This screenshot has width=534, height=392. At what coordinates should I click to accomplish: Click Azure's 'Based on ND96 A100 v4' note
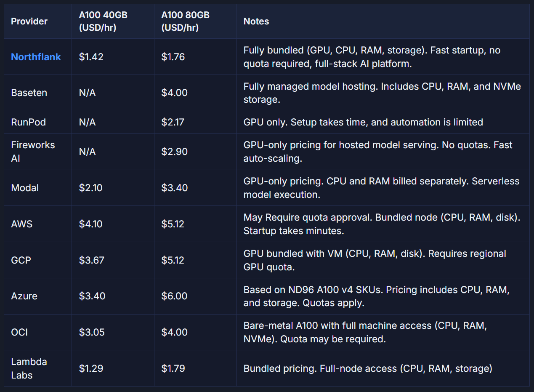(377, 296)
